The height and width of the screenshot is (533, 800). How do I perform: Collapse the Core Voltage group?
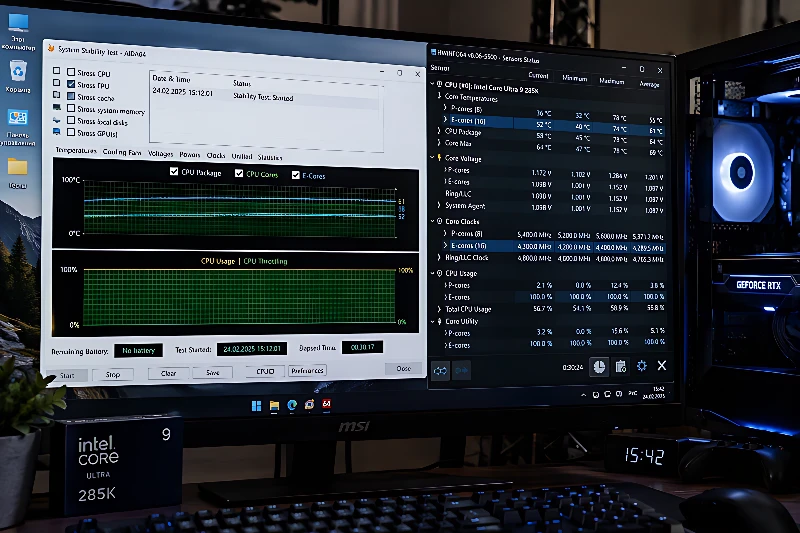pos(432,157)
